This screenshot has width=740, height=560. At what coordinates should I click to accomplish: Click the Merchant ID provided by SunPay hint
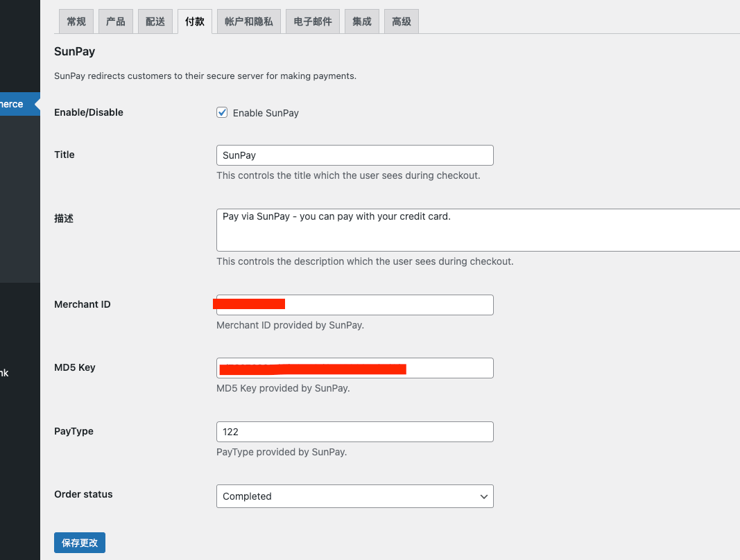(x=290, y=325)
